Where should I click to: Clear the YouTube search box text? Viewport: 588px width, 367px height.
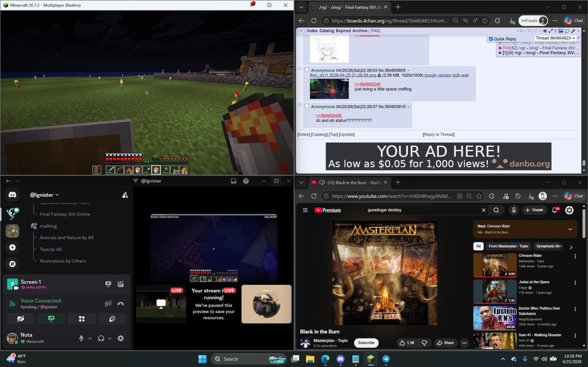[x=483, y=210]
